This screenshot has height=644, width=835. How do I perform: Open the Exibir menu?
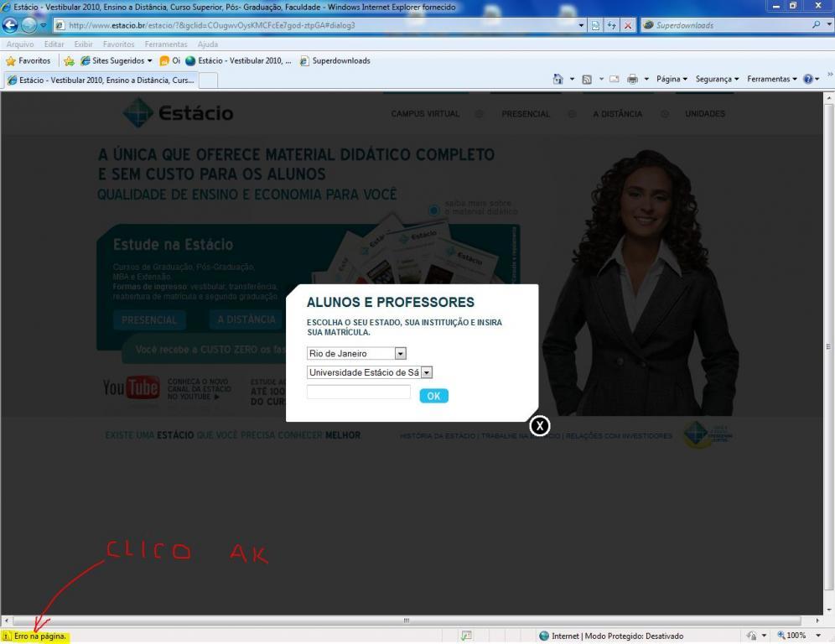[x=83, y=44]
